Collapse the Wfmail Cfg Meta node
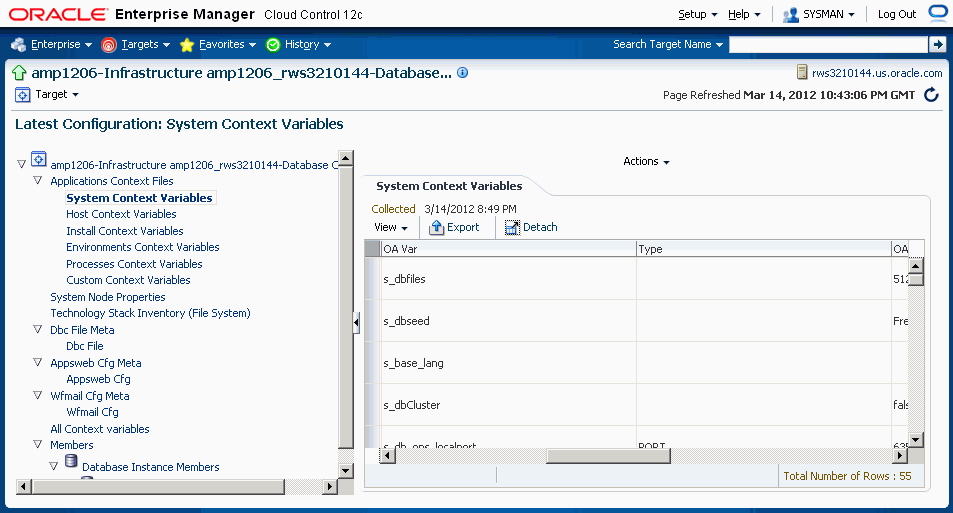 click(x=38, y=395)
